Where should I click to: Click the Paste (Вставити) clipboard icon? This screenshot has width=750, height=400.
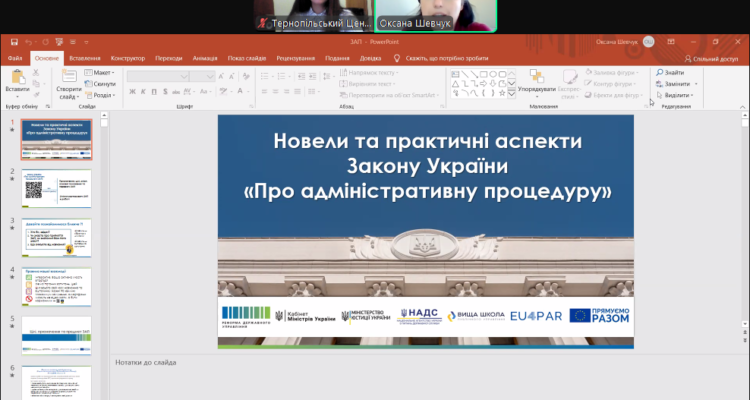[16, 78]
